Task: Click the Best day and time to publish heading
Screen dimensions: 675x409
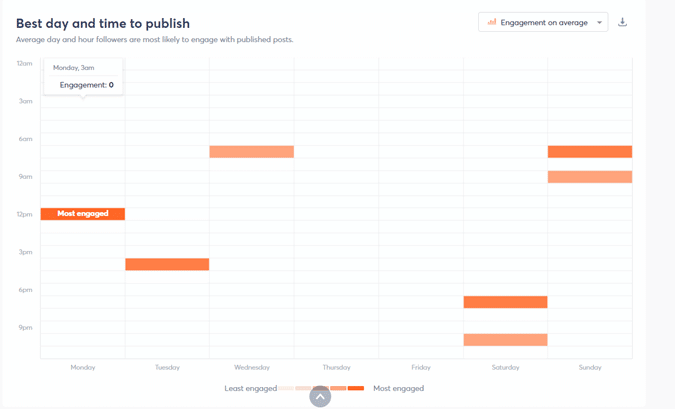Action: 103,23
